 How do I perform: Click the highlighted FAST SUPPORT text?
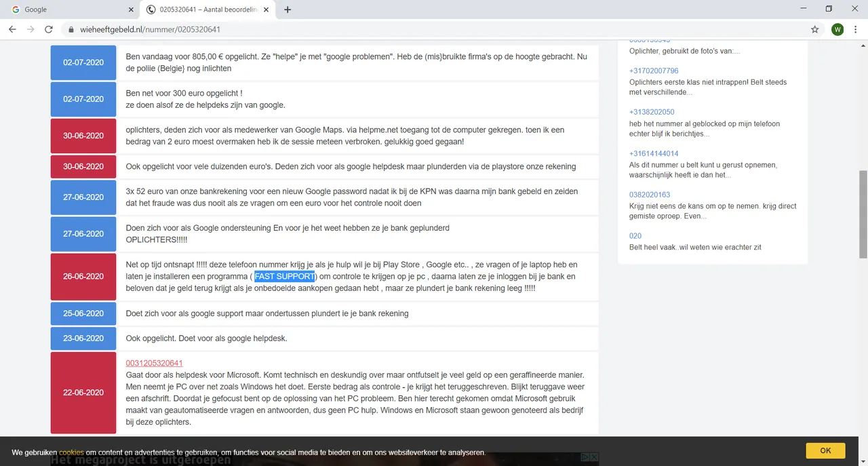(285, 277)
